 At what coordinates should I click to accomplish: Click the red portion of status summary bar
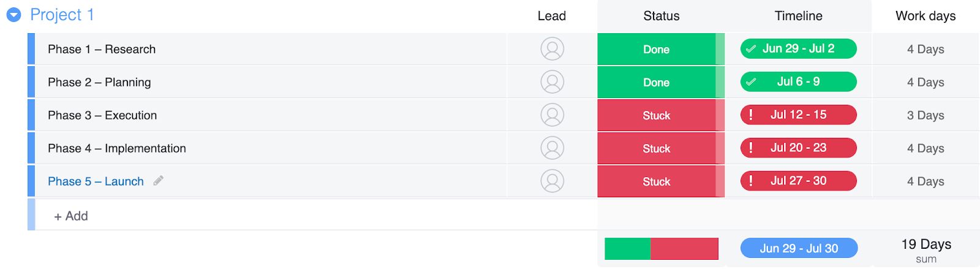pyautogui.click(x=684, y=249)
